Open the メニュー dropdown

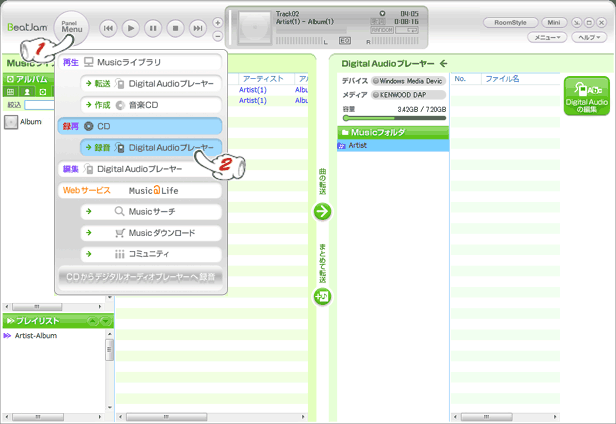click(x=545, y=37)
